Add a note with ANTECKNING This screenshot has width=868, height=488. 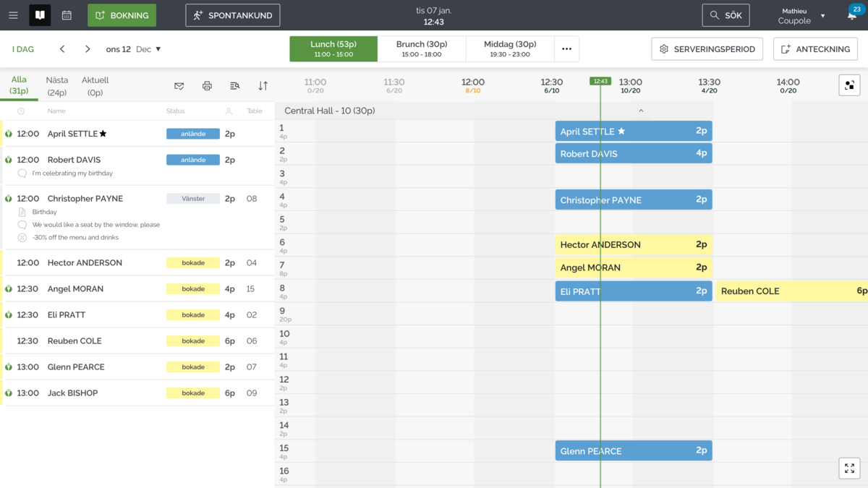click(815, 49)
